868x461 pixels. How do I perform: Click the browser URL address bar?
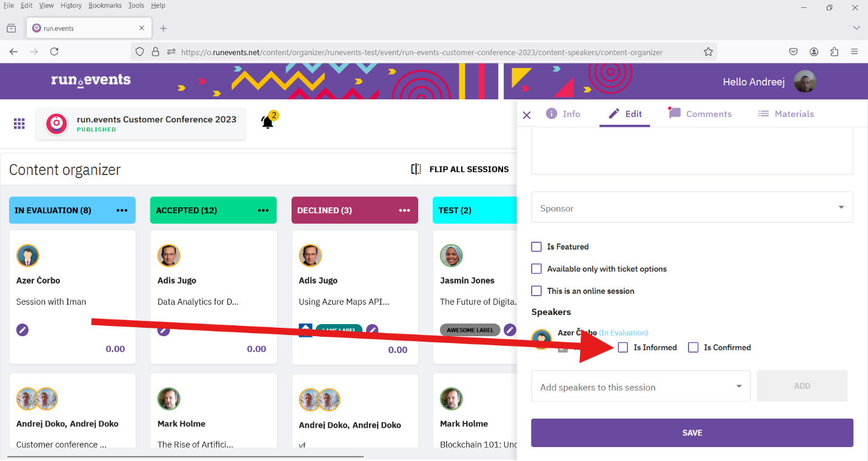[421, 52]
